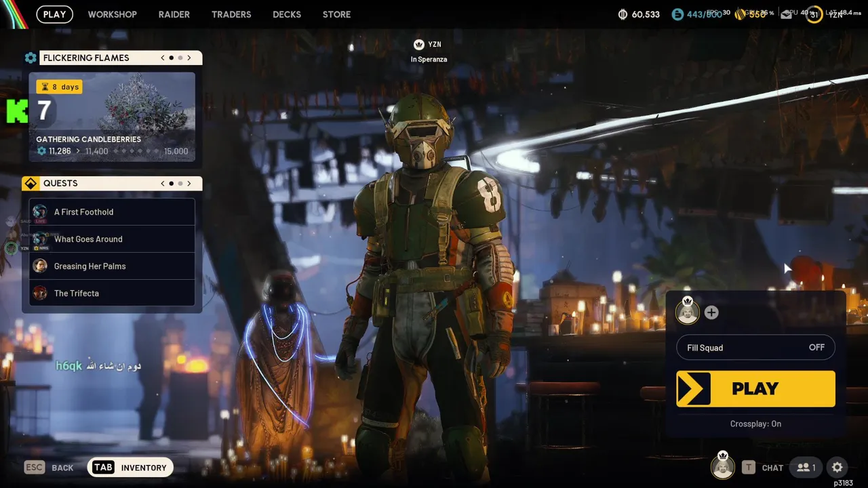Viewport: 868px width, 488px height.
Task: Open the friends list people icon
Action: (806, 467)
